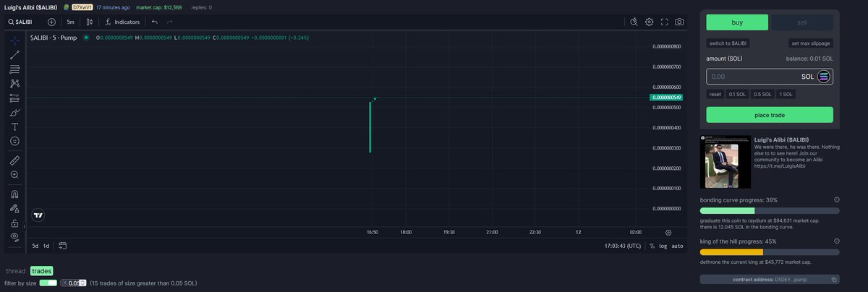Open creator profile D7XwV1

coord(82,7)
